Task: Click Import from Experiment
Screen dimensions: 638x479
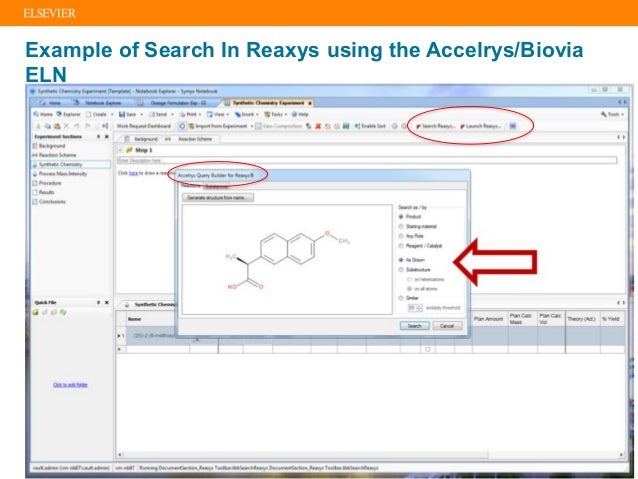Action: point(218,126)
